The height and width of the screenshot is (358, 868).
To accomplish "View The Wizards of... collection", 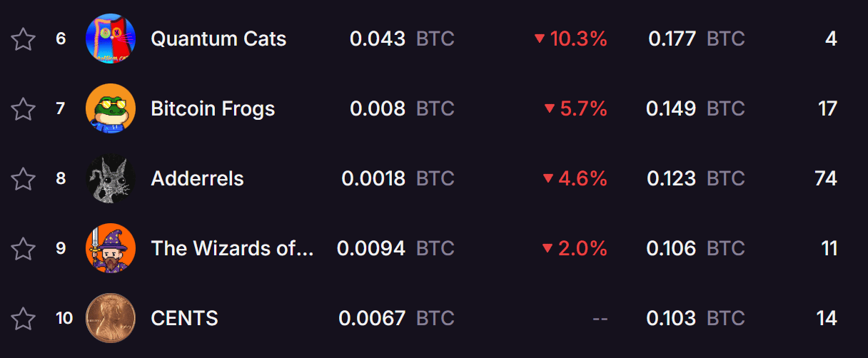I will (x=233, y=248).
